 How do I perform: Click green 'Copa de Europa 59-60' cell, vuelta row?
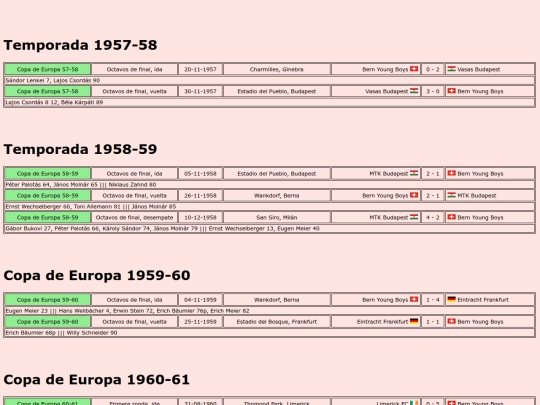pyautogui.click(x=48, y=322)
